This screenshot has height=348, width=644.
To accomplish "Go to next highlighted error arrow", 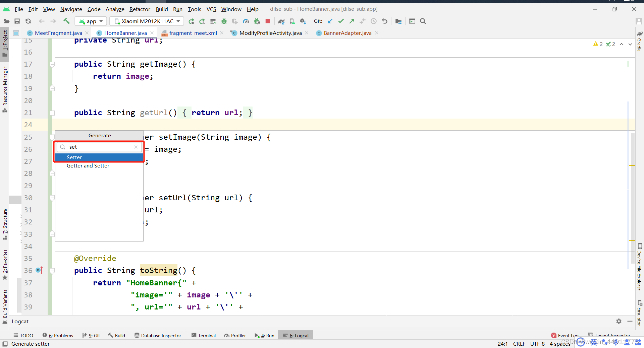I will (630, 44).
